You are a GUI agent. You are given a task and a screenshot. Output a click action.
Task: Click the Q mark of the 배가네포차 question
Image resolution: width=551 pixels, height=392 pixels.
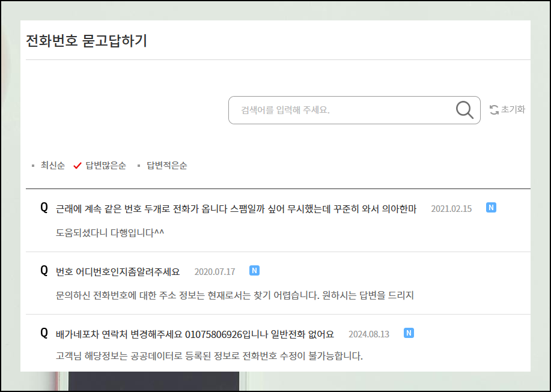point(44,333)
